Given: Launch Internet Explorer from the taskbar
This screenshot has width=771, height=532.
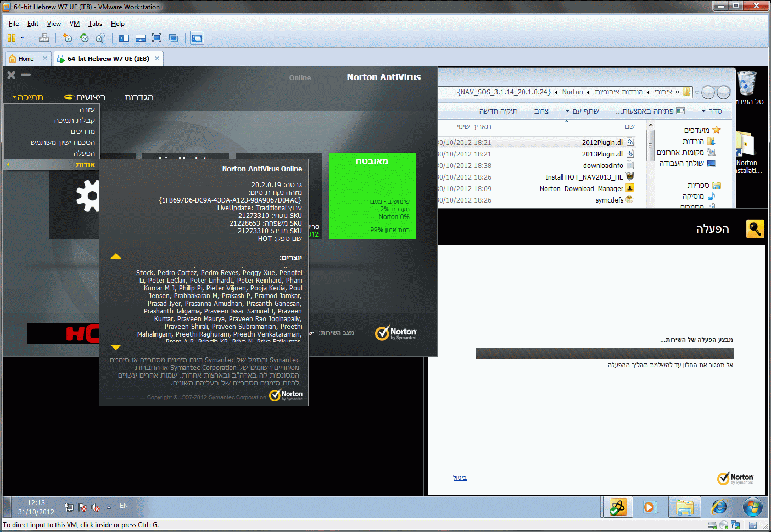Looking at the screenshot, I should (x=719, y=507).
